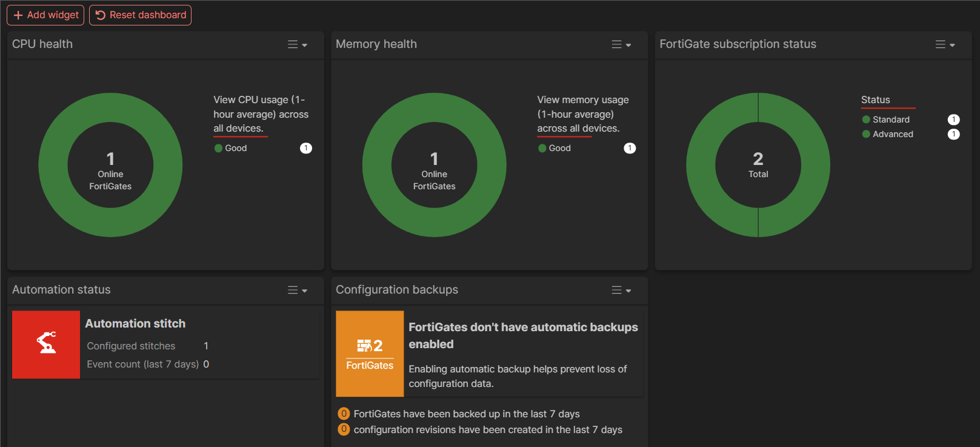Image resolution: width=980 pixels, height=447 pixels.
Task: Expand the Configuration backups widget menu
Action: click(621, 290)
